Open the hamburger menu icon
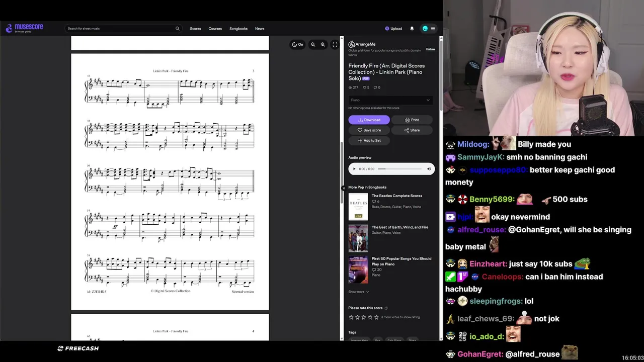This screenshot has width=644, height=362. pos(433,29)
